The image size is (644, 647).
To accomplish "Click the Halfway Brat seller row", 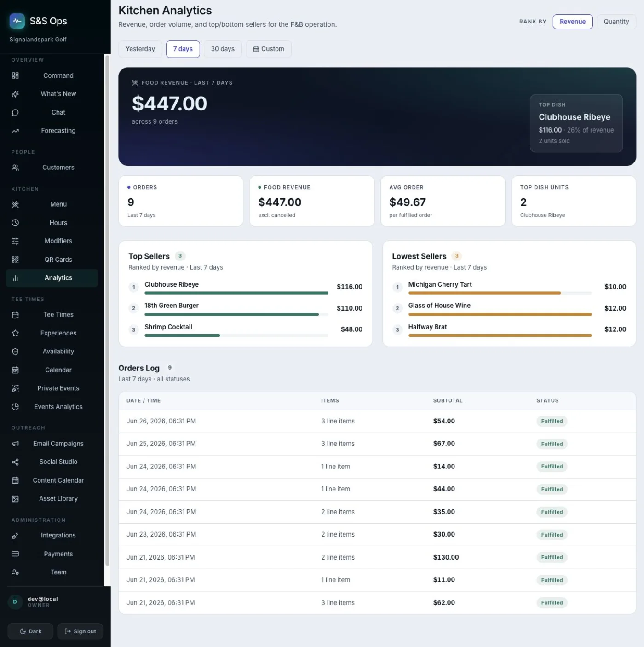I will (509, 329).
